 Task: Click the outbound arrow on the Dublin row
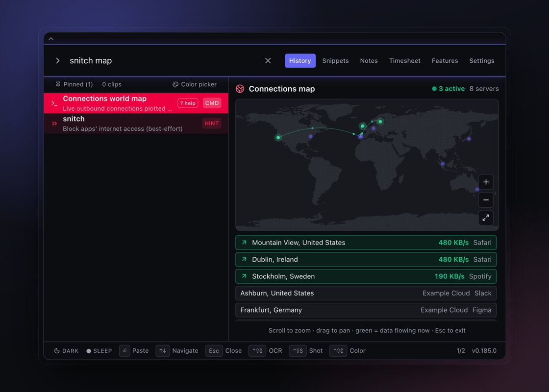[x=244, y=259]
